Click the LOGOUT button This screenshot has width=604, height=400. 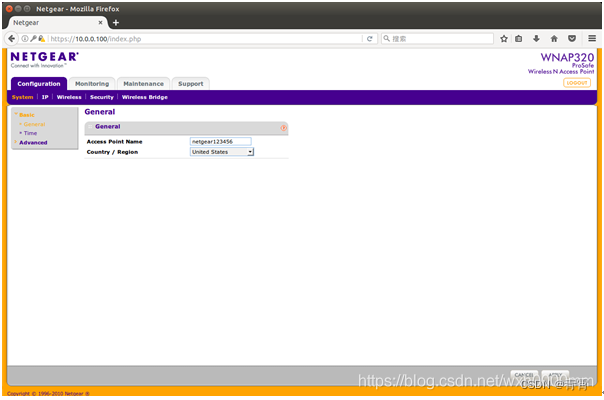(x=577, y=83)
